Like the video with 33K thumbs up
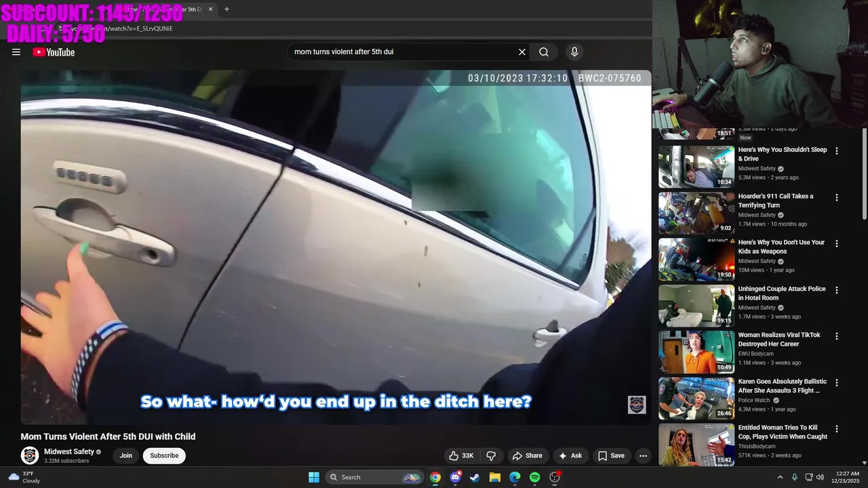868x488 pixels. [x=460, y=455]
